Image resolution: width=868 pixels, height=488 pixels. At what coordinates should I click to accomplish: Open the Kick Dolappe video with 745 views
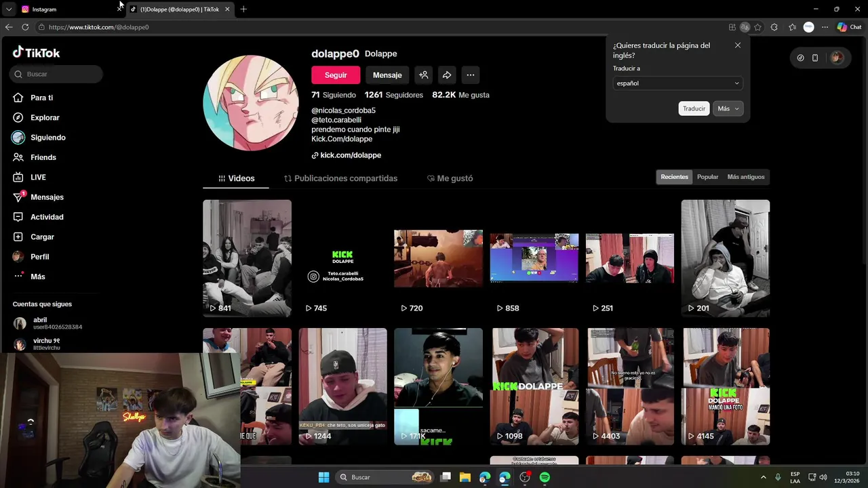[343, 258]
